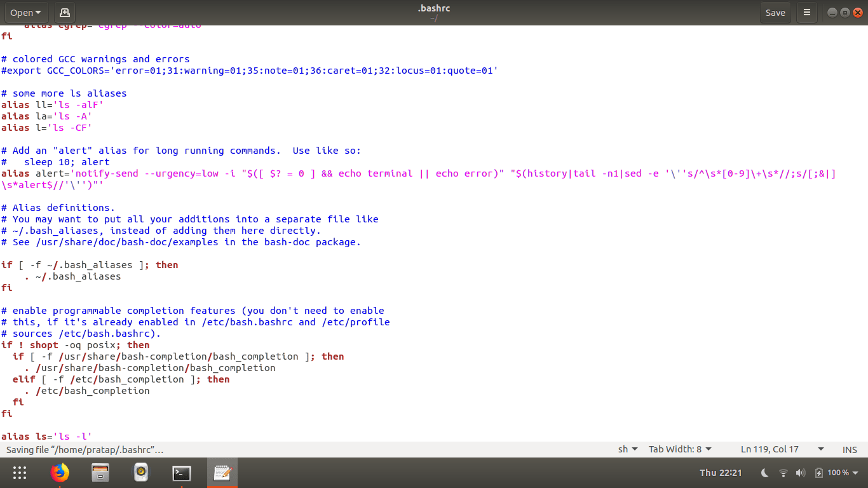Launch Firefox from the dock
This screenshot has height=488, width=868.
[60, 473]
